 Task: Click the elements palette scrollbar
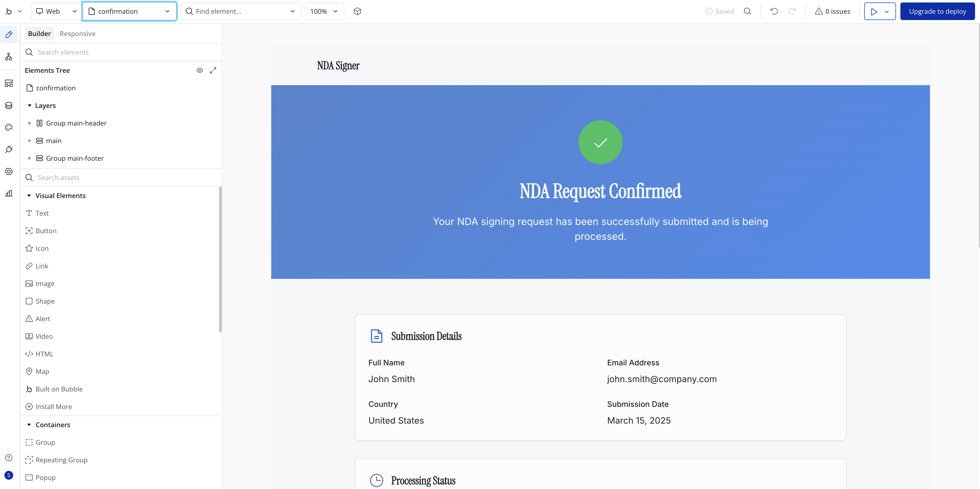[x=220, y=259]
